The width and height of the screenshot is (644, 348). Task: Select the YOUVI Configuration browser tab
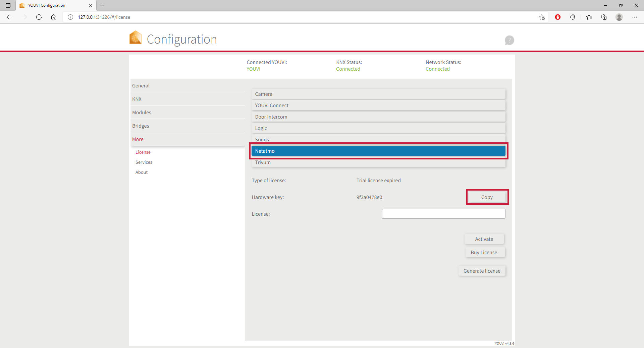click(56, 5)
